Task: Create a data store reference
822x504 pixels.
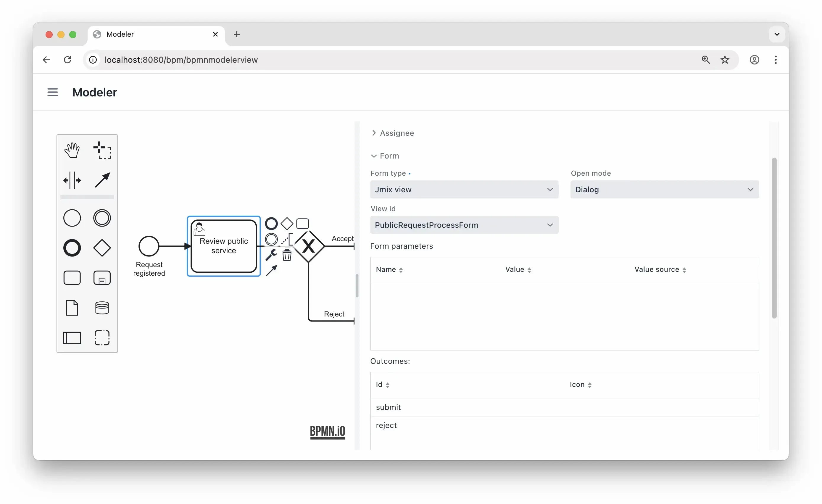Action: [x=102, y=308]
